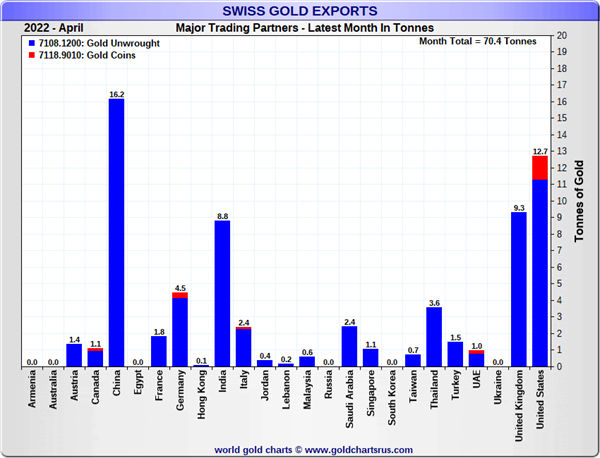This screenshot has width=600, height=458.
Task: Click the Hong Kong axis label
Action: (x=201, y=394)
